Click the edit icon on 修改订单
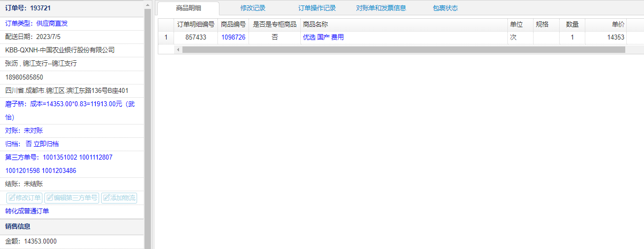 (12, 198)
